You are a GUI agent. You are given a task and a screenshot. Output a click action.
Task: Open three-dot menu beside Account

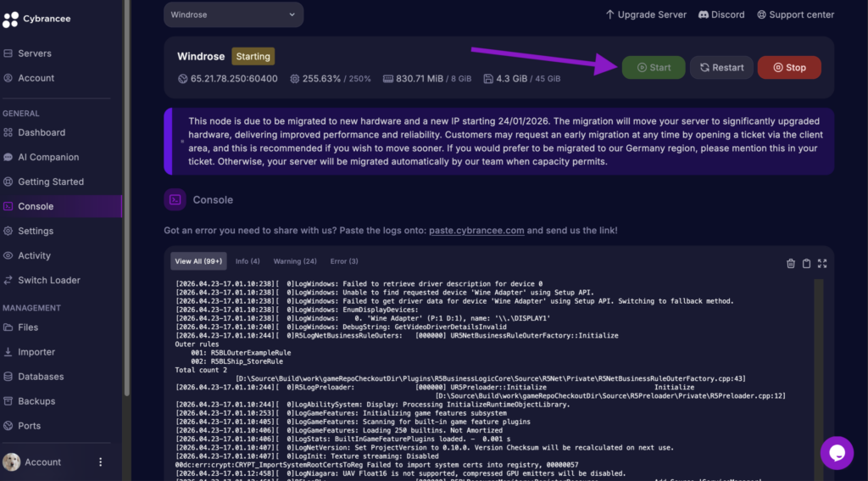pyautogui.click(x=100, y=462)
